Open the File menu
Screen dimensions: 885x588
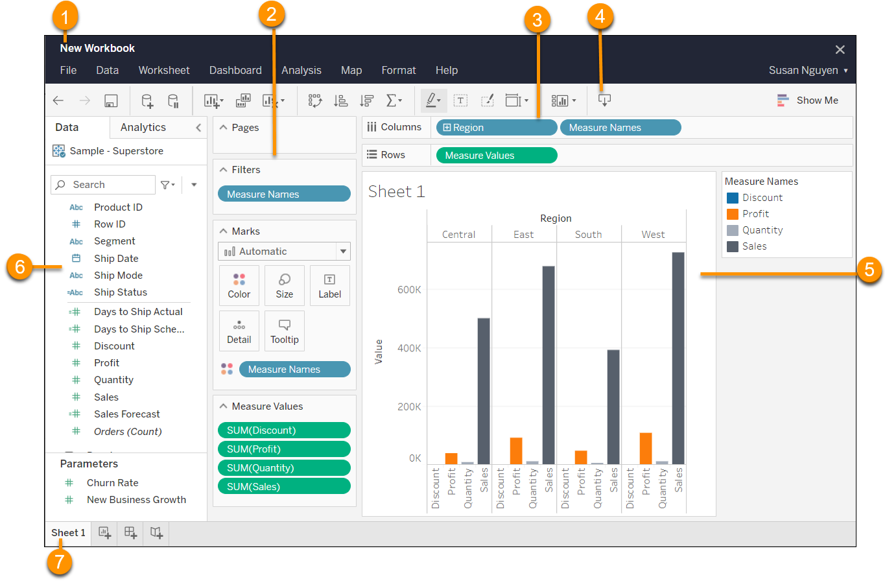tap(68, 70)
